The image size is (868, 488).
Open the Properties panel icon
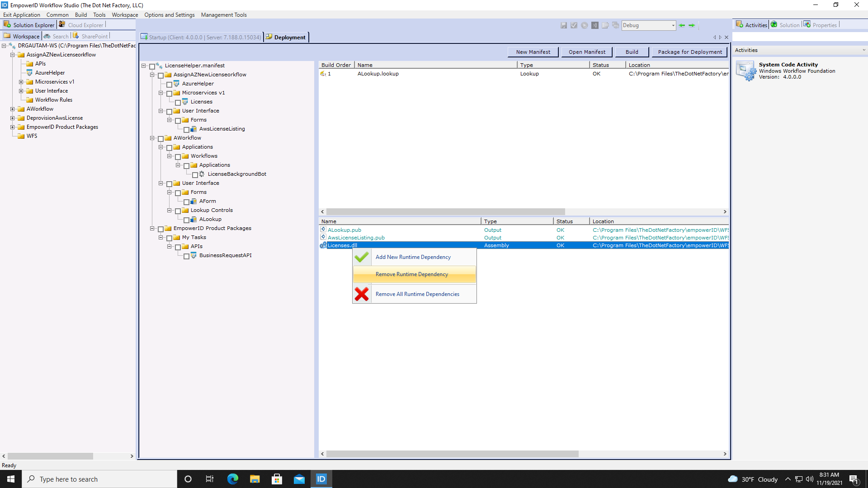click(x=807, y=24)
